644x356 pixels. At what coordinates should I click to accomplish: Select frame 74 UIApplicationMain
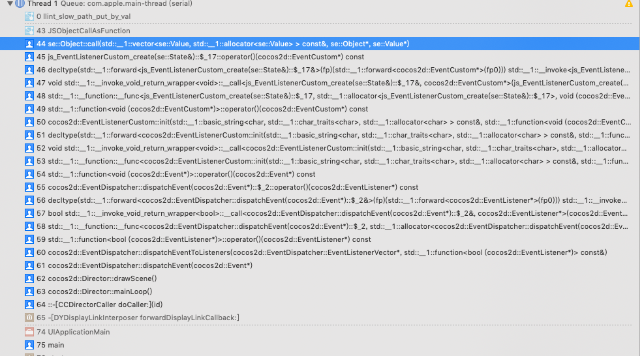click(x=73, y=332)
